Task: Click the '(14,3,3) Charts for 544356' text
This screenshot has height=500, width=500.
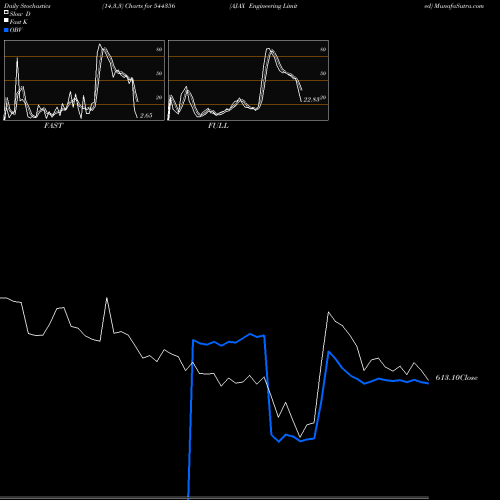Action: pyautogui.click(x=139, y=6)
